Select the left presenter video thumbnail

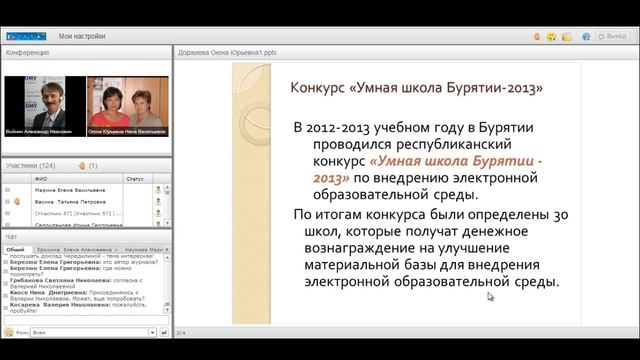click(x=45, y=106)
